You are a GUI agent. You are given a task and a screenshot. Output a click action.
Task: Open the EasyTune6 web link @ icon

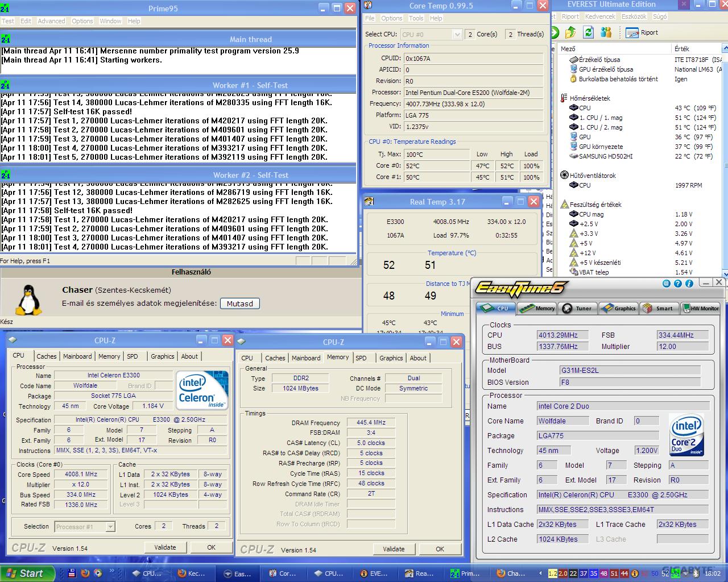pos(667,283)
